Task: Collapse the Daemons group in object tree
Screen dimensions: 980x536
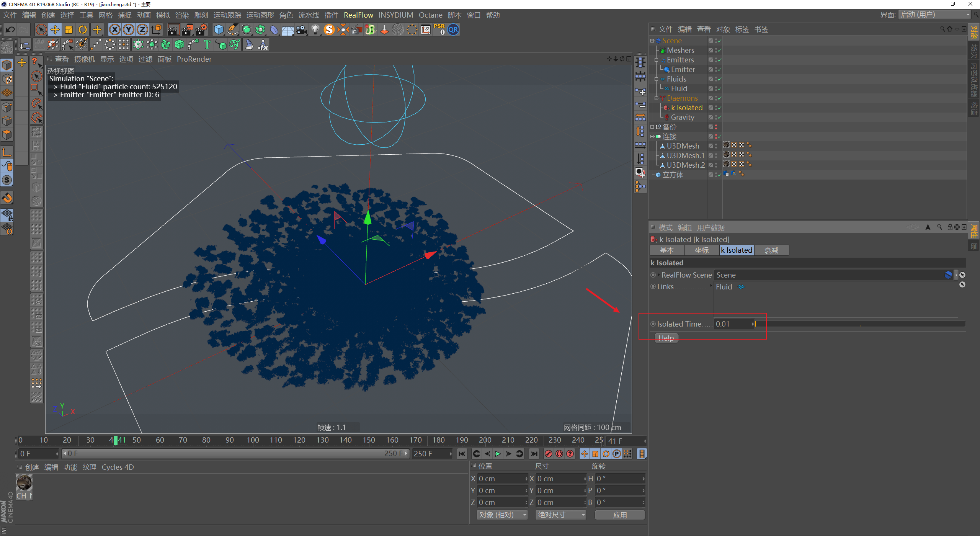Action: 656,98
